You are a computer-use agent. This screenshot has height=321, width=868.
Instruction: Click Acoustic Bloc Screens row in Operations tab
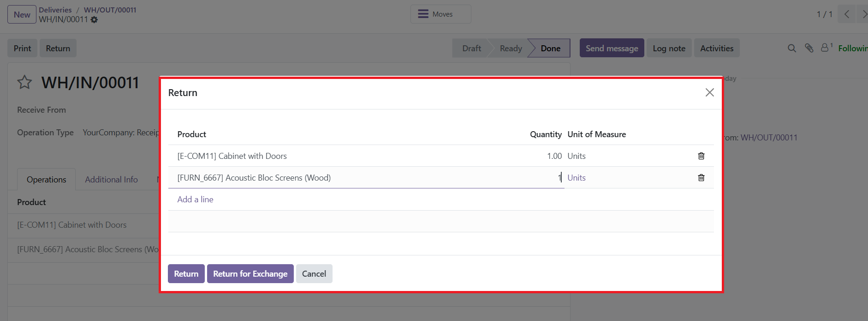(x=83, y=249)
